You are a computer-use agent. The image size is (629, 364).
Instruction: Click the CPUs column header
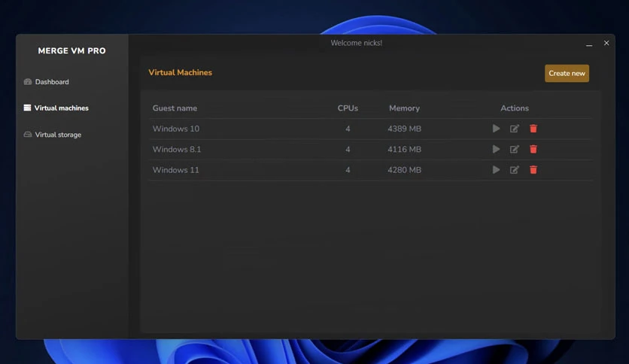[348, 108]
